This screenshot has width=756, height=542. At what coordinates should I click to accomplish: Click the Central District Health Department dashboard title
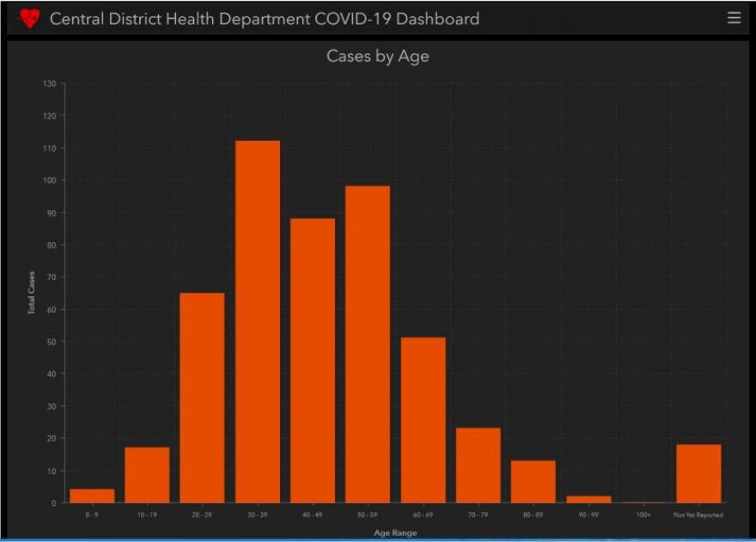[x=265, y=19]
